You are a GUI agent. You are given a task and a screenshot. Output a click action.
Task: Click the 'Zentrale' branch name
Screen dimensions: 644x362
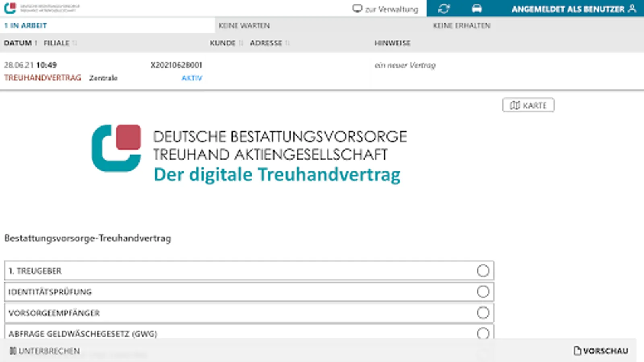[x=103, y=78]
